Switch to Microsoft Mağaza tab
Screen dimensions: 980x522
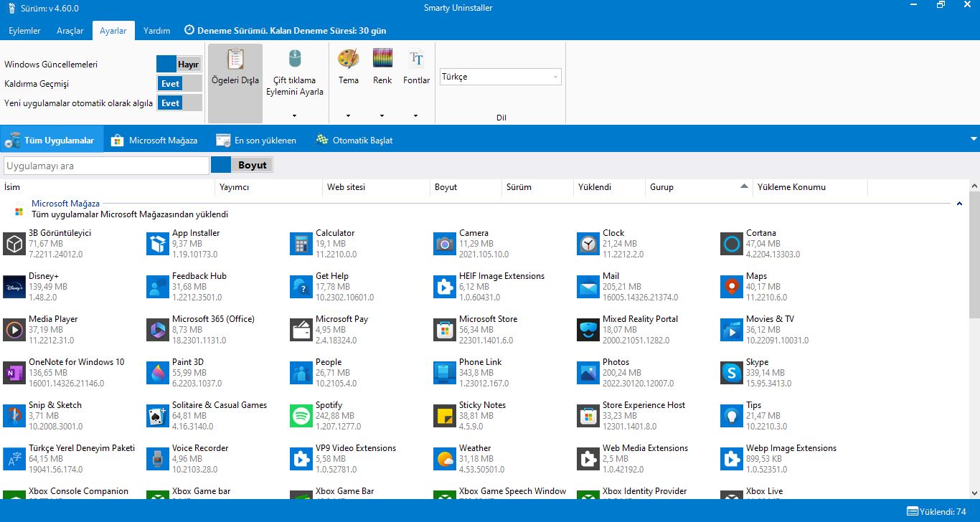[155, 140]
